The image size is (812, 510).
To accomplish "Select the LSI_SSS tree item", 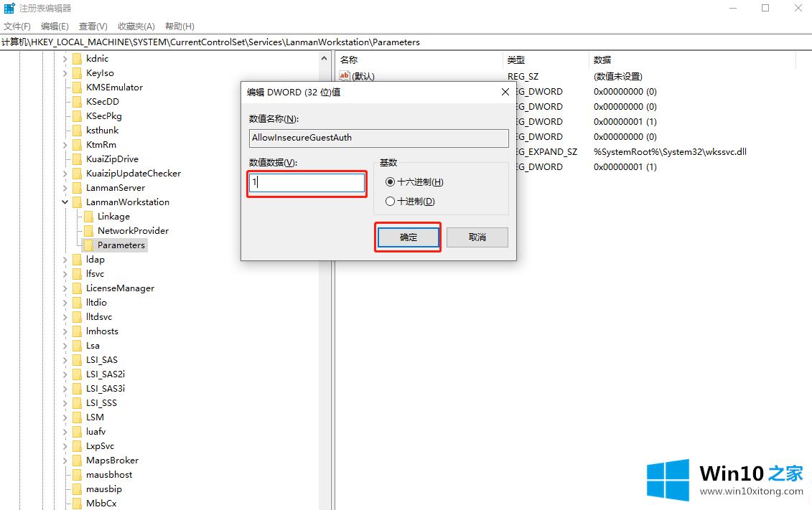I will 101,403.
